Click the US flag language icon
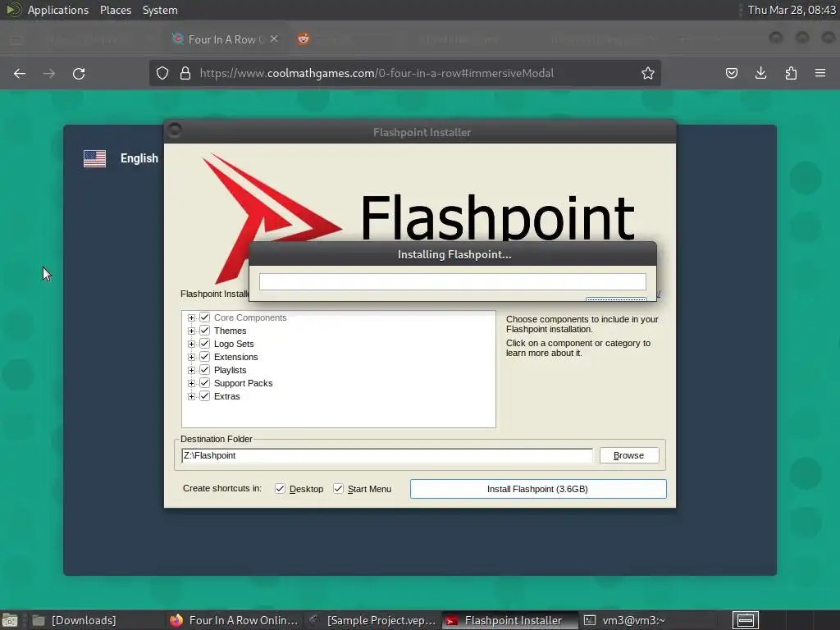The height and width of the screenshot is (630, 840). 95,158
